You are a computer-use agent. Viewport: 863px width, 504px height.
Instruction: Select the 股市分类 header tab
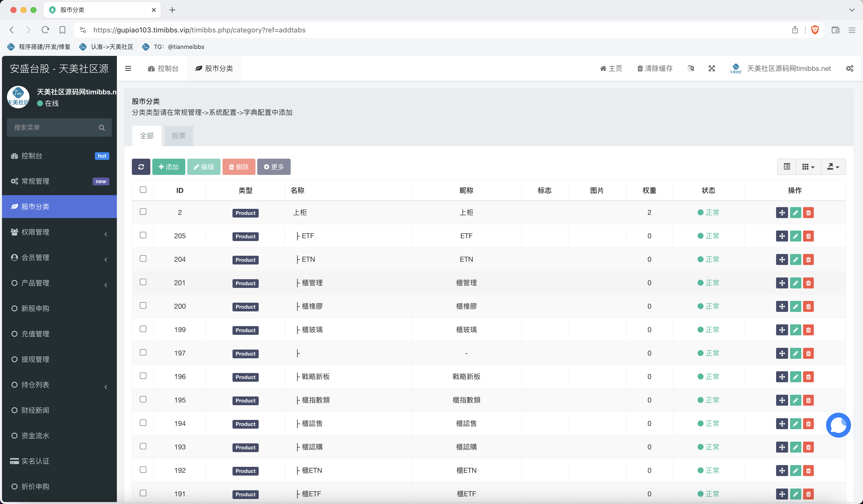(214, 68)
